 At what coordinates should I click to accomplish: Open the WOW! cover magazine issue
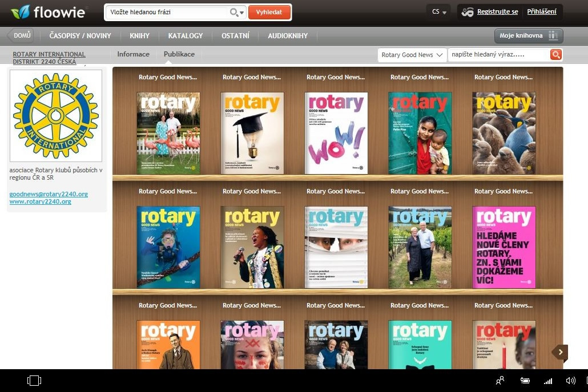[336, 133]
